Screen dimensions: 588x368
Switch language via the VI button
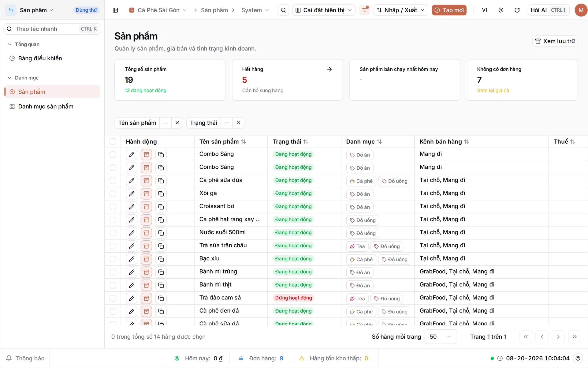(x=484, y=10)
